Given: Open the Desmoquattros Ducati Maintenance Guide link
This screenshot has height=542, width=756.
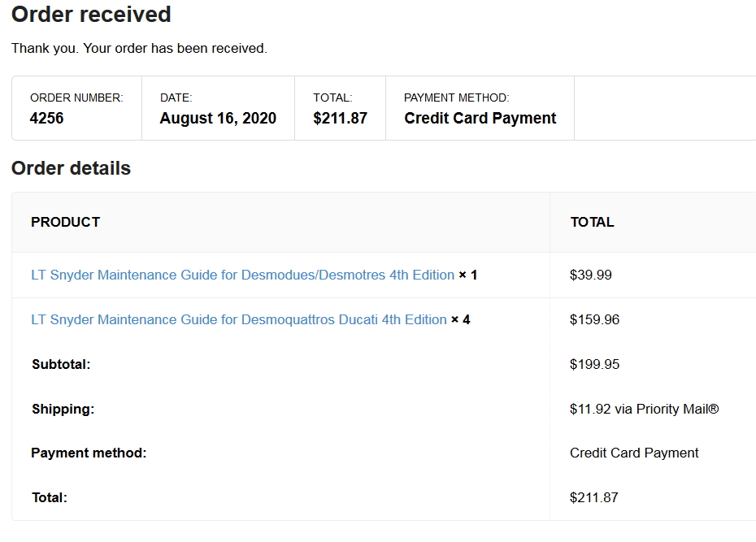Looking at the screenshot, I should pos(238,319).
